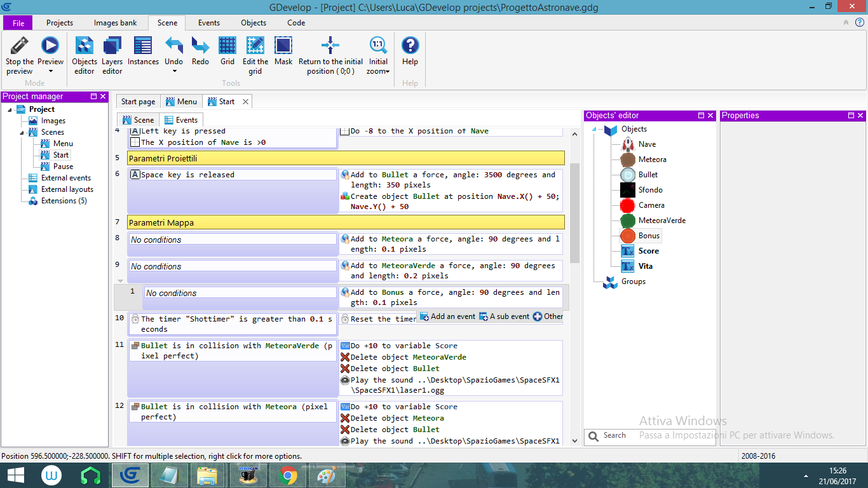This screenshot has width=868, height=488.
Task: Switch to the Projects ribbon tab
Action: 60,23
